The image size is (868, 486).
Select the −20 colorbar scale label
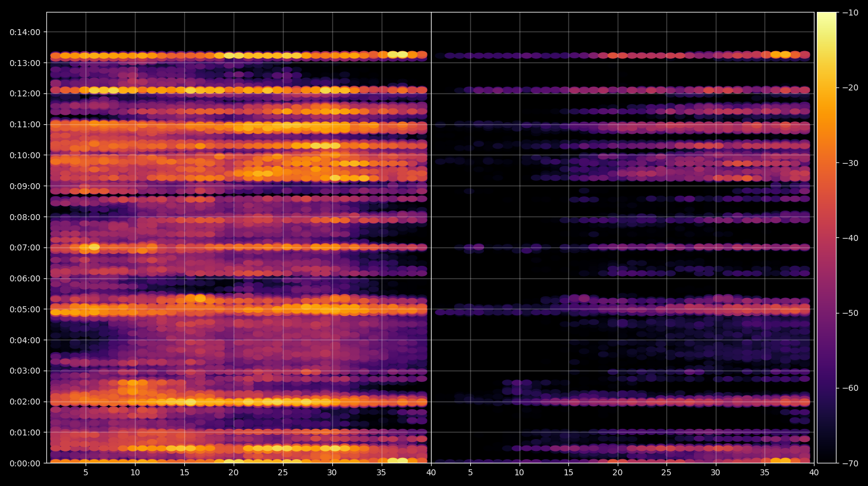coord(850,87)
